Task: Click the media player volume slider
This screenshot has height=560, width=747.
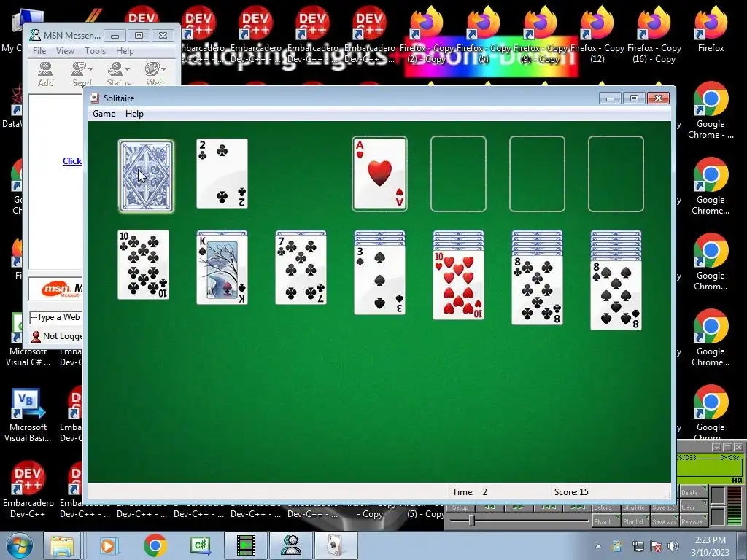Action: pos(717,506)
